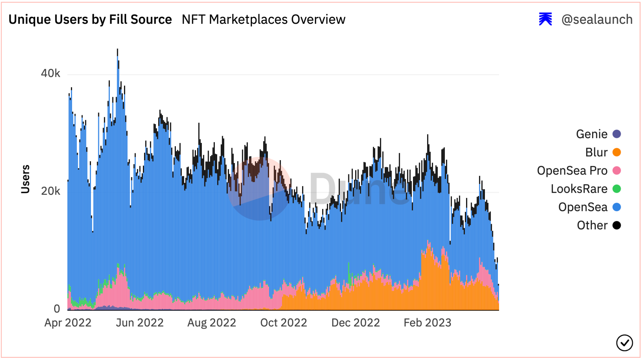Click the Unique Users by Fill Source title
644x358 pixels.
pyautogui.click(x=90, y=20)
